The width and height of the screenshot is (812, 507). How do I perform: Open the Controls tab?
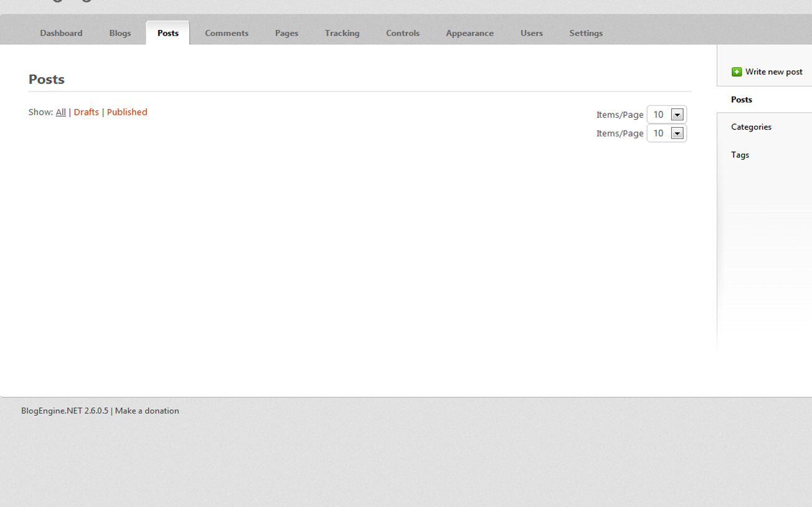(x=403, y=33)
